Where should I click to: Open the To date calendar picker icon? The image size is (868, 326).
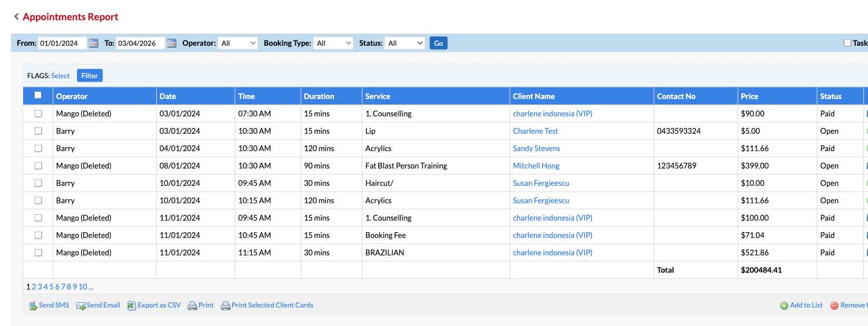click(x=171, y=43)
